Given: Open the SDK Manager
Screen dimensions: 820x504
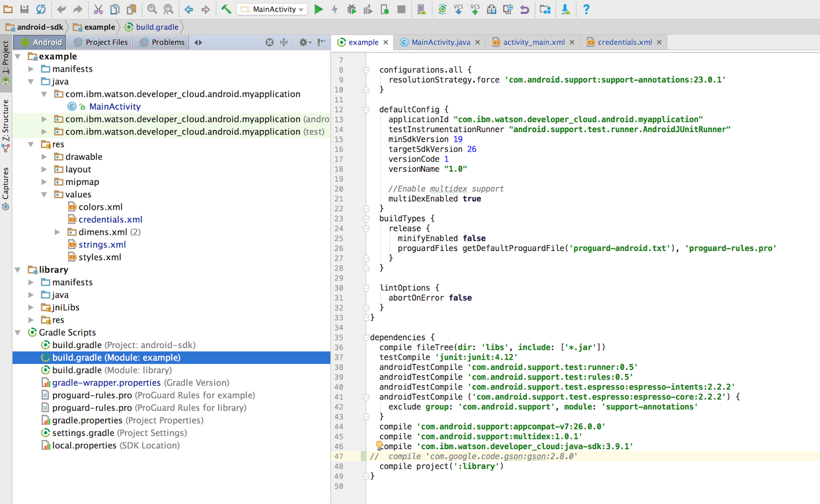Looking at the screenshot, I should point(565,9).
